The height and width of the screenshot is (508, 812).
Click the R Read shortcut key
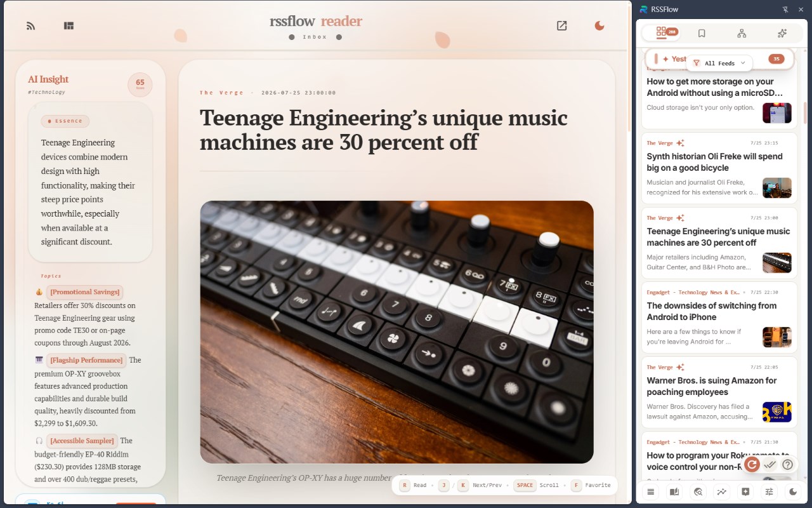(x=405, y=485)
